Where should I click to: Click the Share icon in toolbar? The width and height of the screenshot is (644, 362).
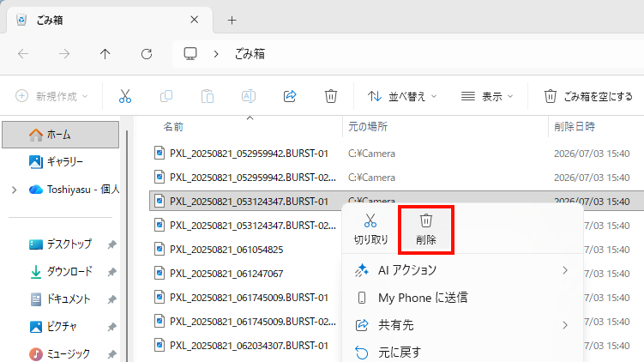tap(290, 96)
